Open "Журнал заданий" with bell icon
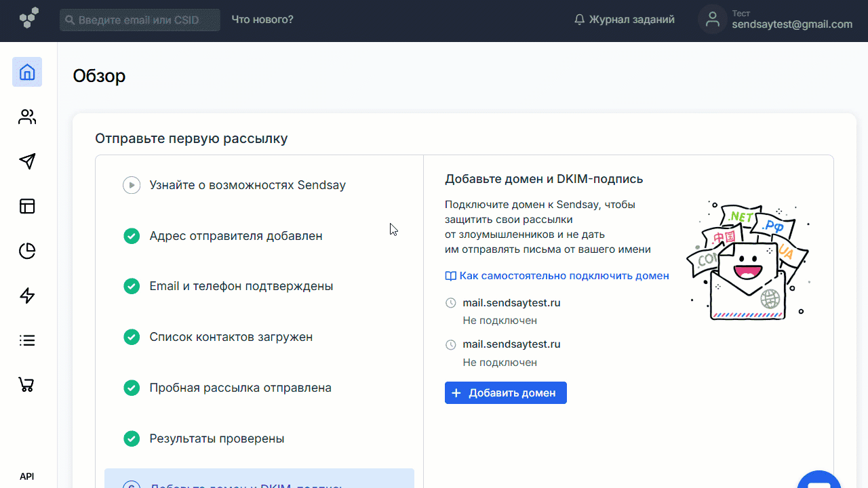The height and width of the screenshot is (488, 868). [624, 20]
